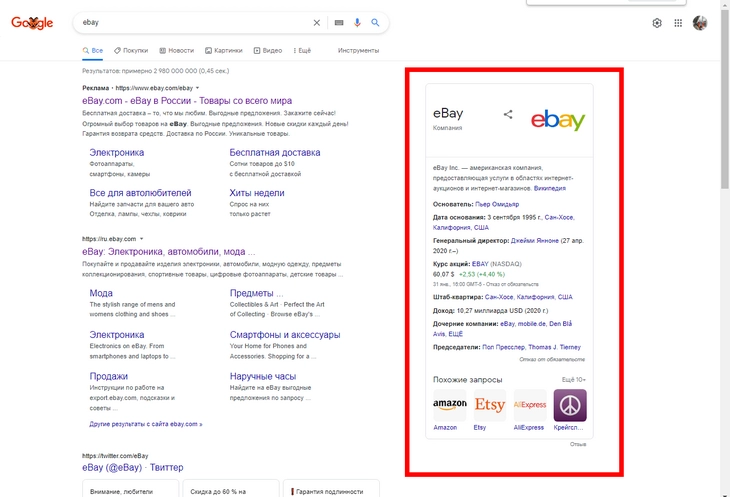Open the tweet card Внимание, любители

(x=130, y=488)
